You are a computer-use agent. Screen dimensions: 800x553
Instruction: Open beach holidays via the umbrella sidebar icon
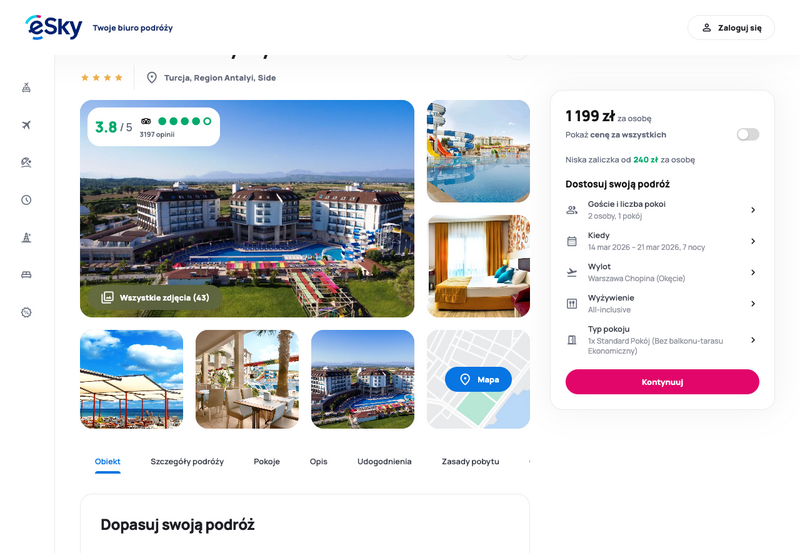(x=27, y=162)
